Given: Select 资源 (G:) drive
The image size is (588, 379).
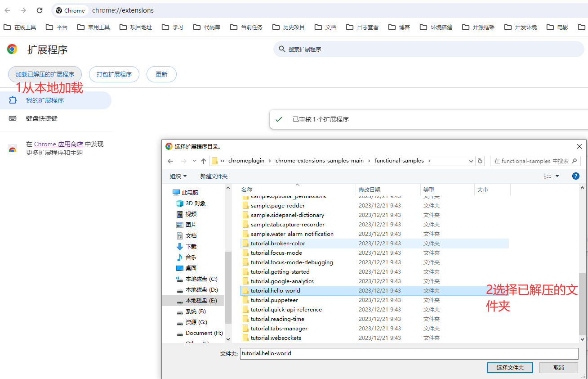Looking at the screenshot, I should 192,322.
